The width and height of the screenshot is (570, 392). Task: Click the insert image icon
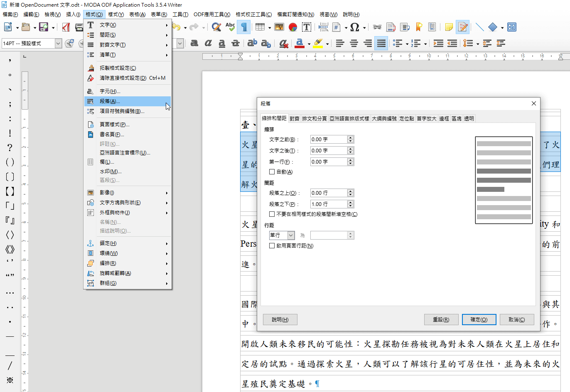click(x=279, y=27)
